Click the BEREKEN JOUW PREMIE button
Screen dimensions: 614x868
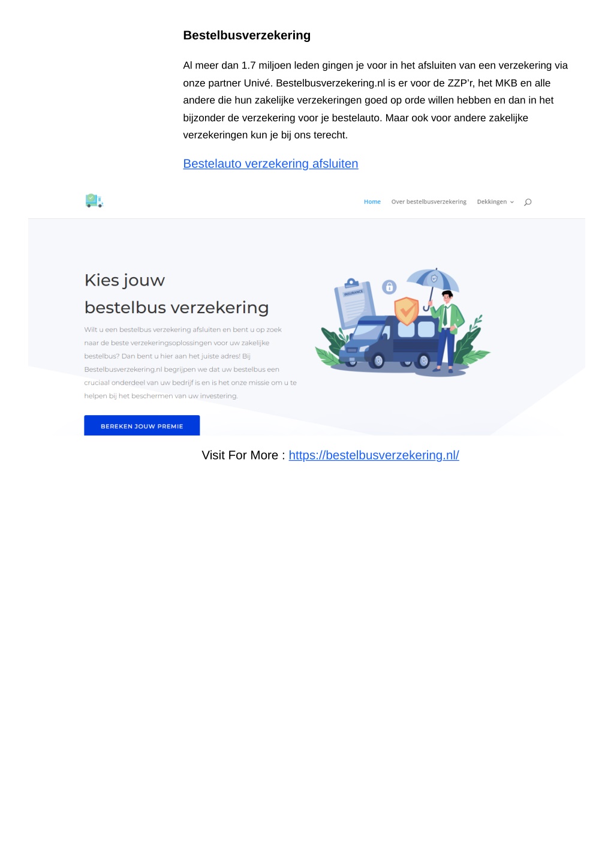142,425
